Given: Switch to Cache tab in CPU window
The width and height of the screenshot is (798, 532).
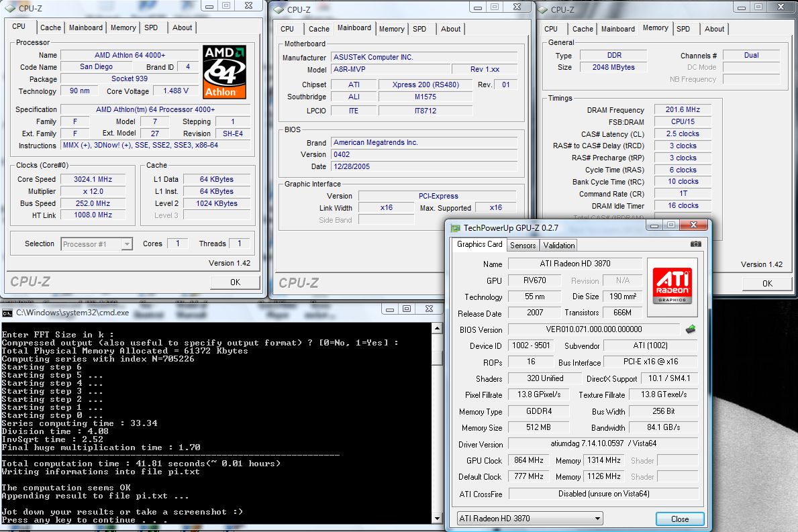Looking at the screenshot, I should (50, 28).
